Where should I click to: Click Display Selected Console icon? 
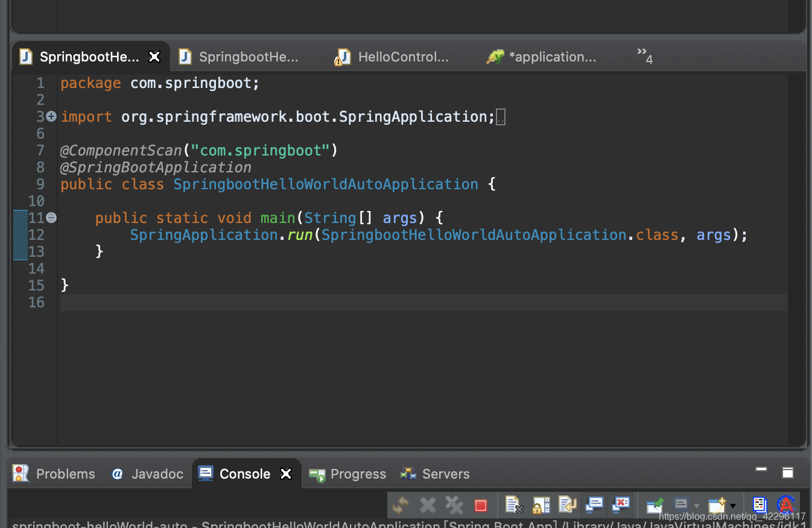[x=681, y=504]
